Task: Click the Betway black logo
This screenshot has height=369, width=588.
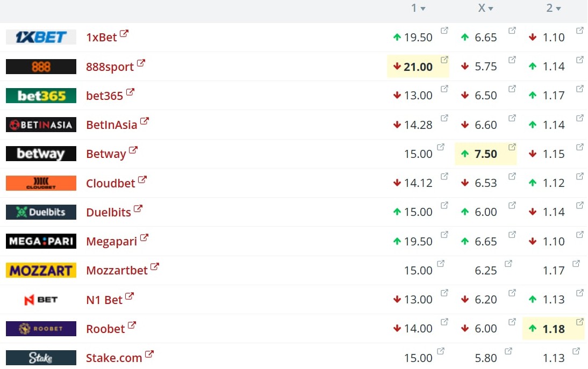Action: point(41,154)
